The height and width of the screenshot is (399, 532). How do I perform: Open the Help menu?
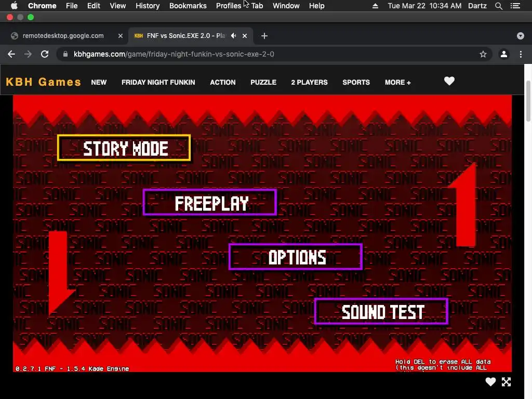(x=316, y=6)
